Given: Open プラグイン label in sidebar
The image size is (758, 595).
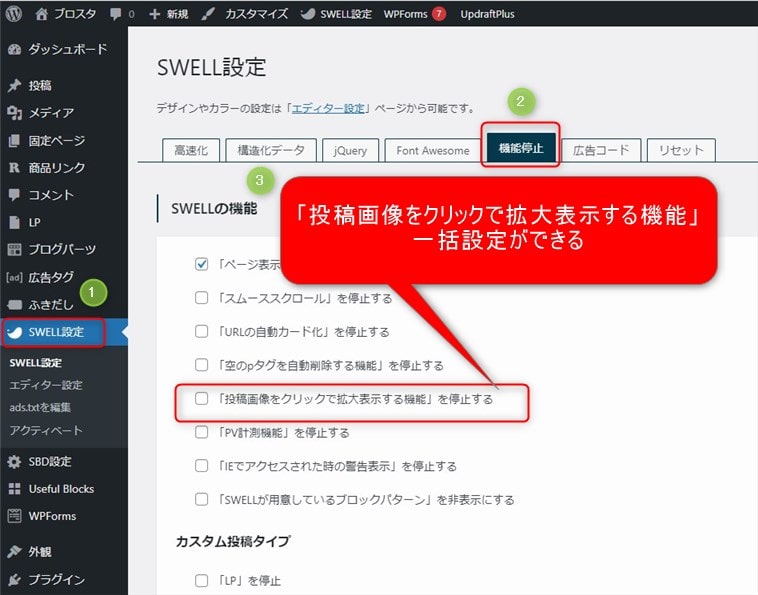Looking at the screenshot, I should click(x=57, y=579).
